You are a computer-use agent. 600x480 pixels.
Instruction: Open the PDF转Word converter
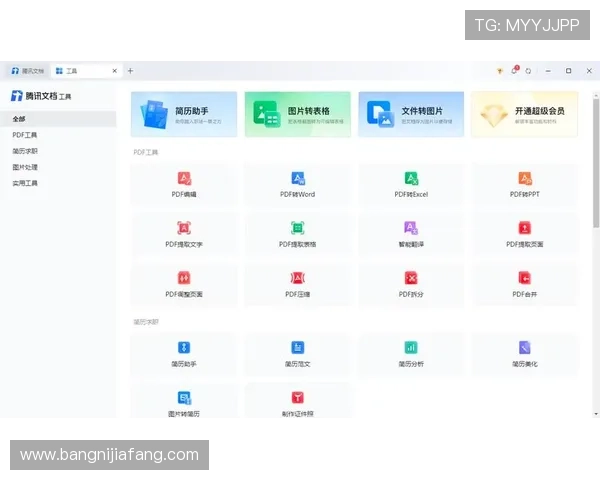coord(297,185)
